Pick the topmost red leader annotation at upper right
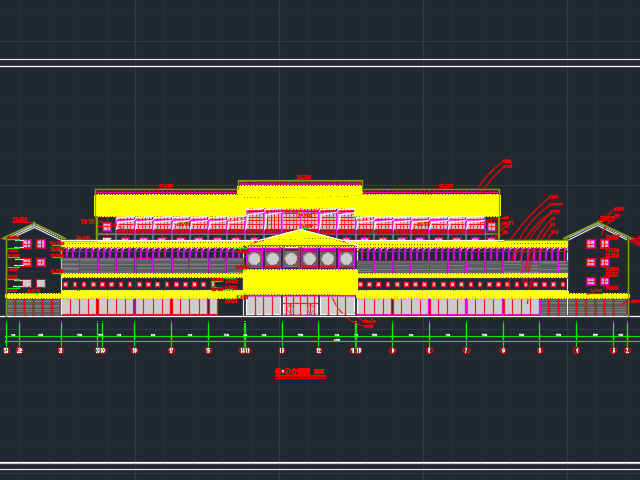The image size is (640, 480). click(x=506, y=161)
